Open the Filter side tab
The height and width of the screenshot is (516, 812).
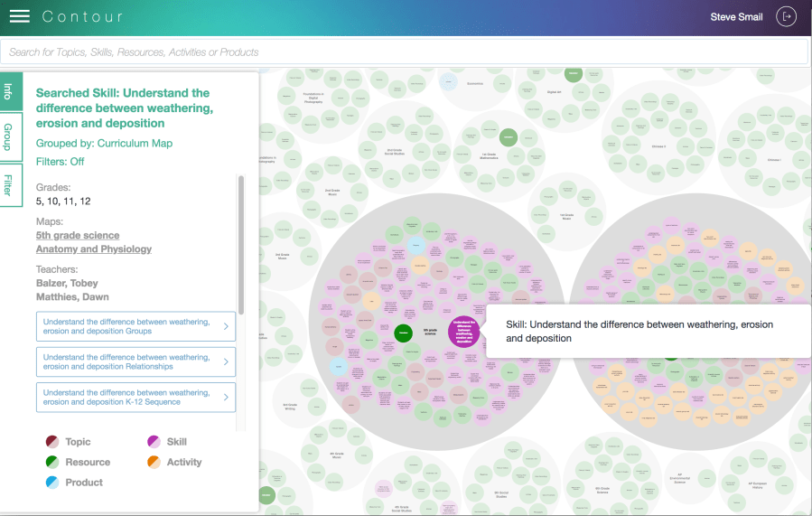coord(9,184)
